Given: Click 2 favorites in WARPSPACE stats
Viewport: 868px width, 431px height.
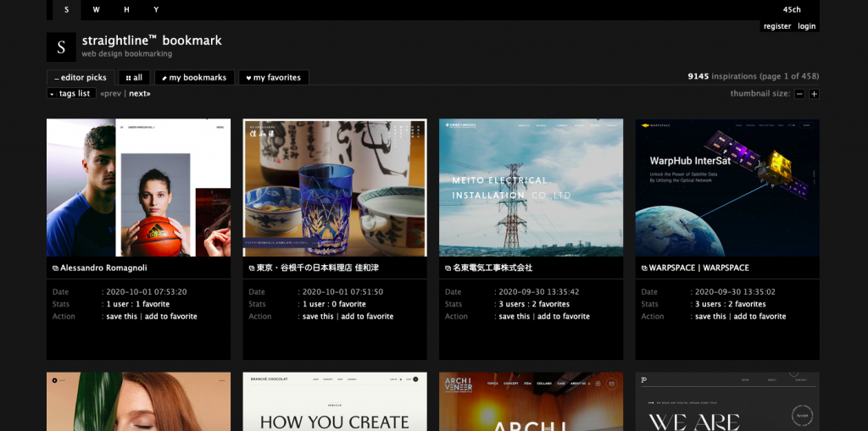Looking at the screenshot, I should click(748, 304).
